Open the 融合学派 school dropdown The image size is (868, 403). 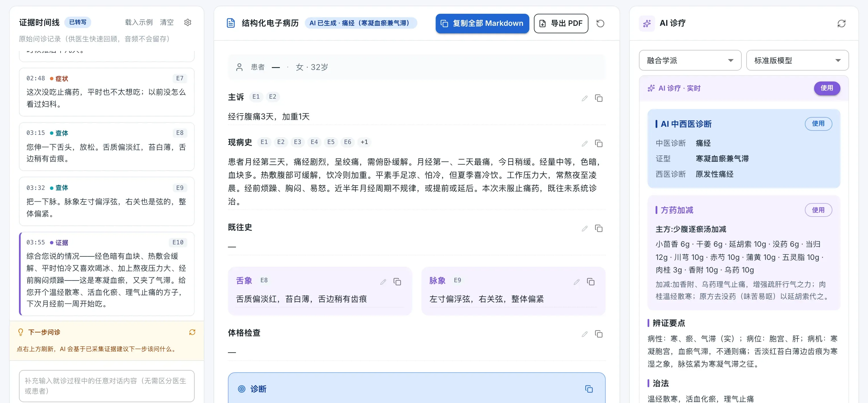pos(690,60)
